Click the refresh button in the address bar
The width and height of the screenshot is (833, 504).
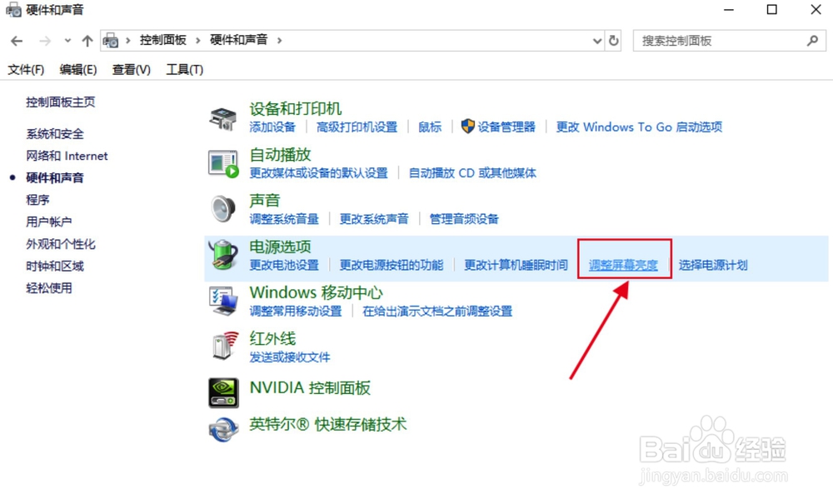(x=614, y=40)
